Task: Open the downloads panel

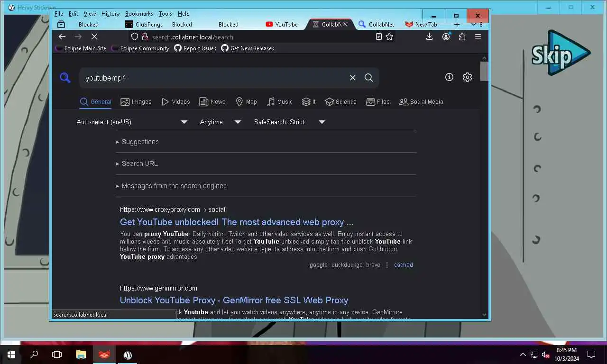Action: pos(429,36)
